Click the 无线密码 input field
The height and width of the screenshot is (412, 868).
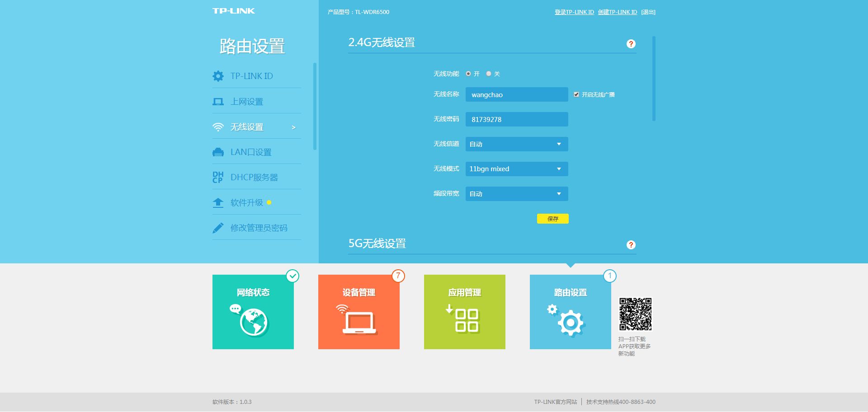tap(517, 119)
